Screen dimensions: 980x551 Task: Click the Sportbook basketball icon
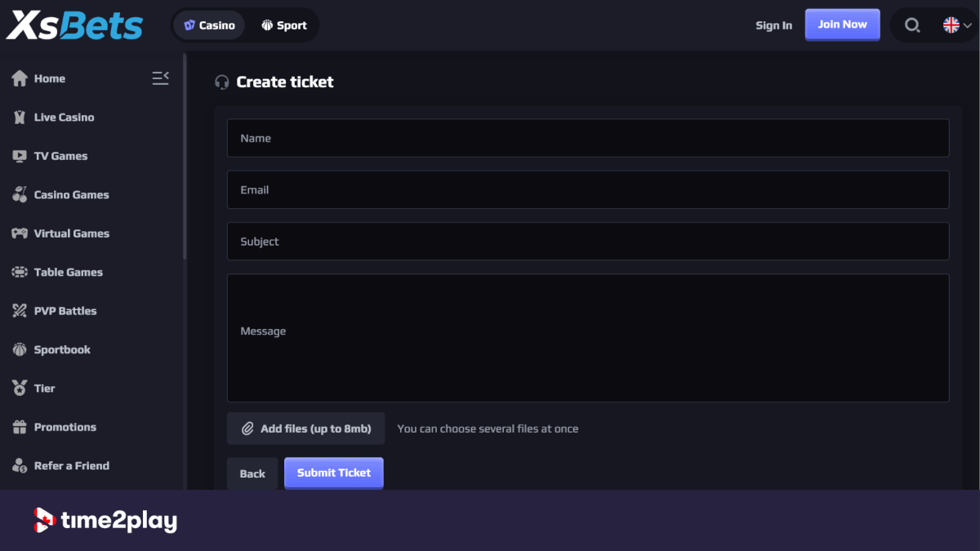point(20,349)
